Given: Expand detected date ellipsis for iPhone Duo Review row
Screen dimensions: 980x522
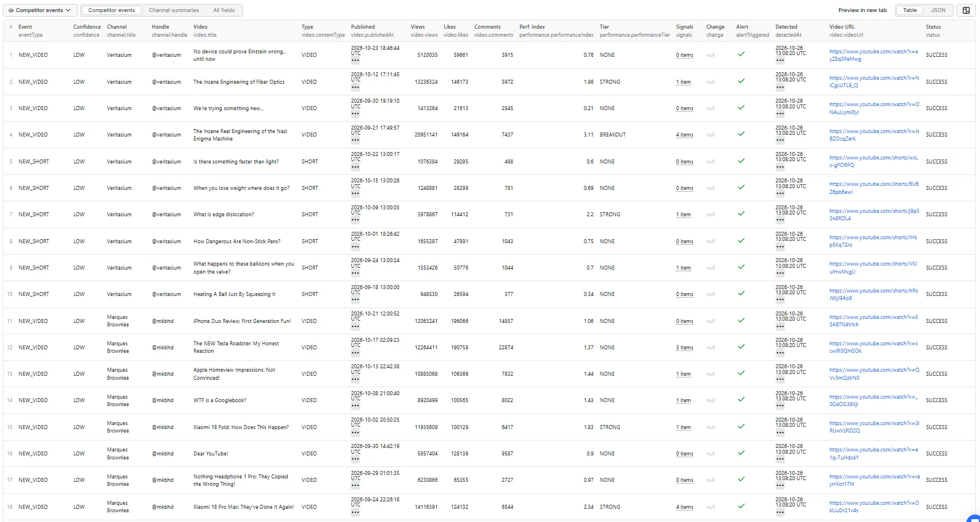Looking at the screenshot, I should point(780,327).
